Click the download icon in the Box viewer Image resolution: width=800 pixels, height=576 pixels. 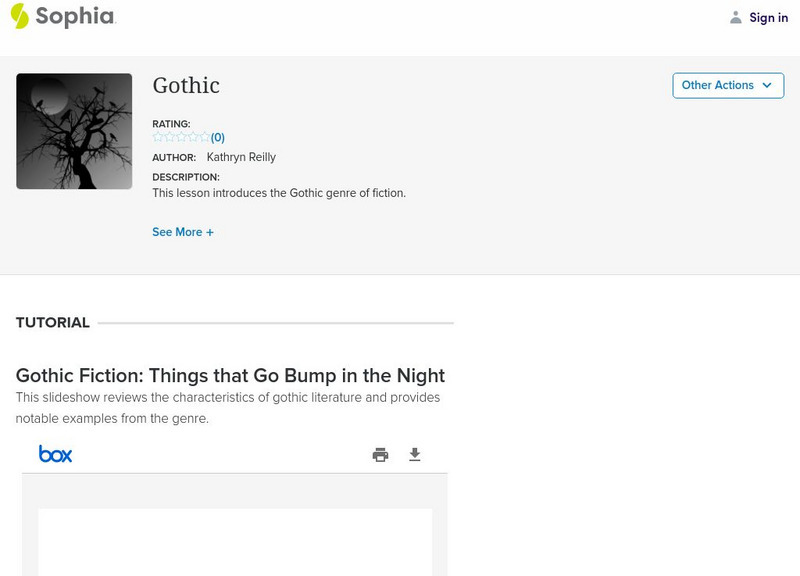[x=414, y=453]
